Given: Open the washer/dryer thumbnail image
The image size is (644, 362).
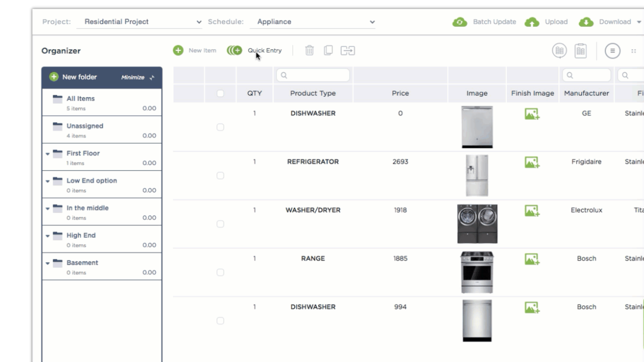Looking at the screenshot, I should (x=477, y=224).
